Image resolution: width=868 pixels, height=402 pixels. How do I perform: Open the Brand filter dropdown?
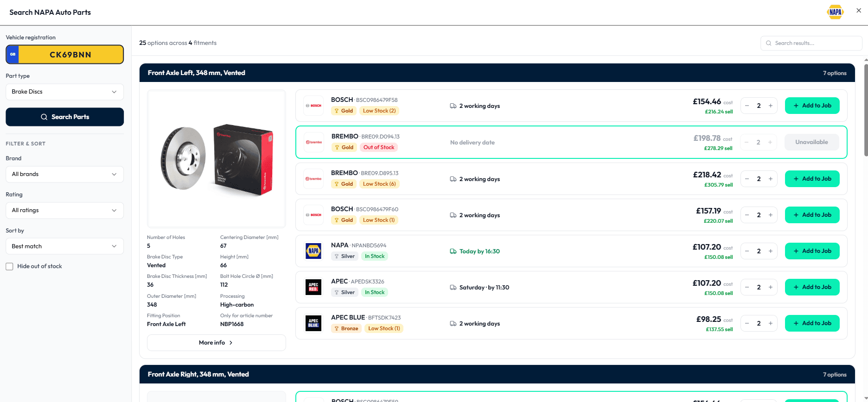pos(64,174)
